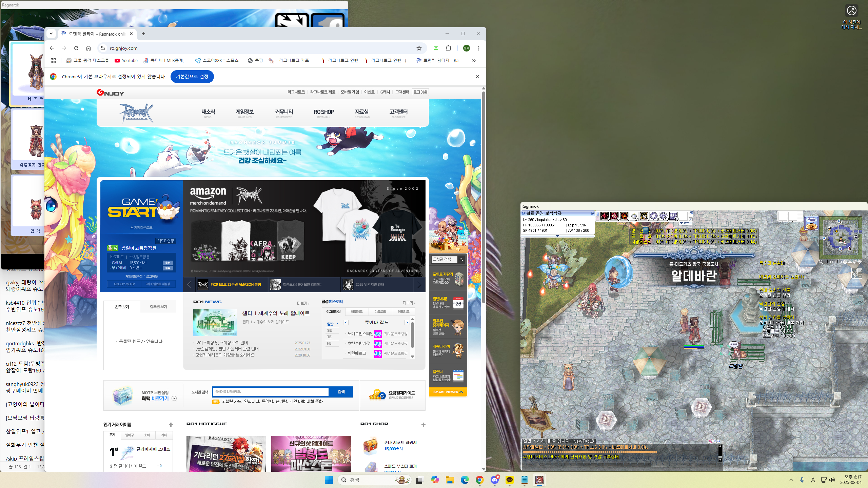Click the game chat window scrollbar down arrow
This screenshot has width=868, height=488.
coord(720,460)
